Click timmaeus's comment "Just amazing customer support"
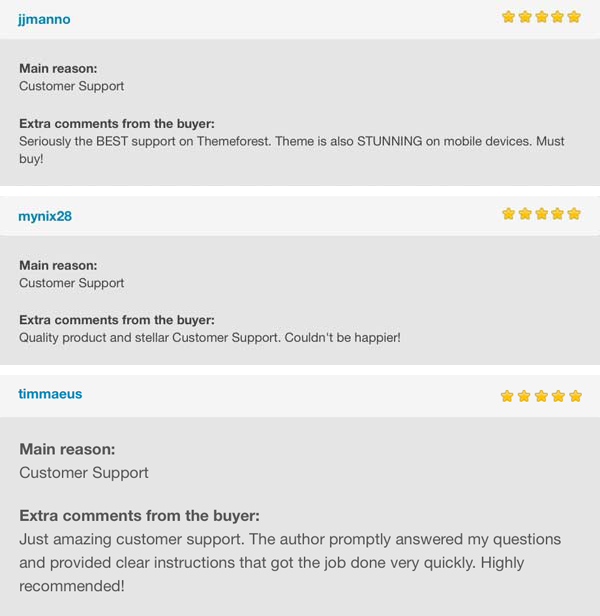This screenshot has height=616, width=600. pyautogui.click(x=290, y=563)
